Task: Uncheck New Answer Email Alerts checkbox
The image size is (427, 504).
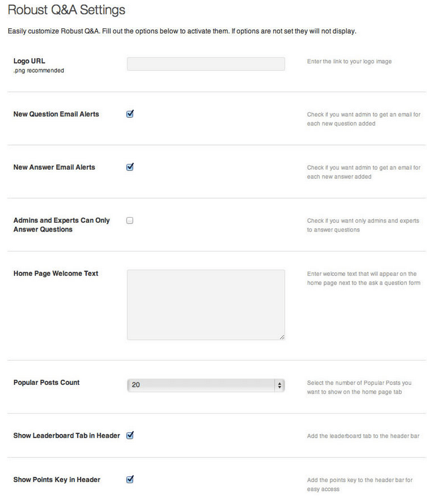Action: click(130, 167)
